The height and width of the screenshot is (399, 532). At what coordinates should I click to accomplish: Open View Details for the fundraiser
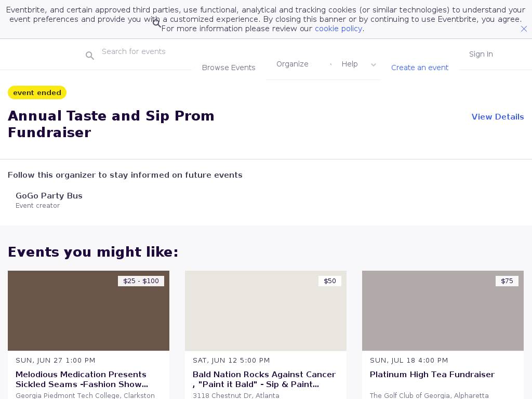click(497, 117)
